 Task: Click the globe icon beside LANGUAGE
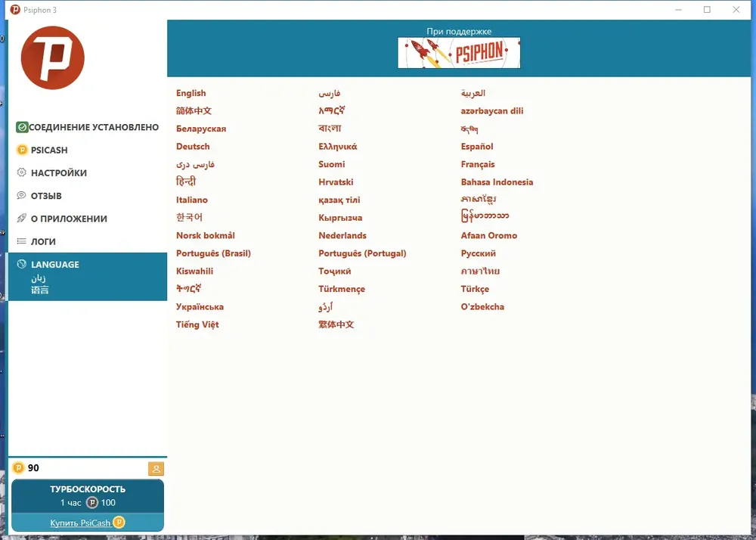pyautogui.click(x=22, y=264)
